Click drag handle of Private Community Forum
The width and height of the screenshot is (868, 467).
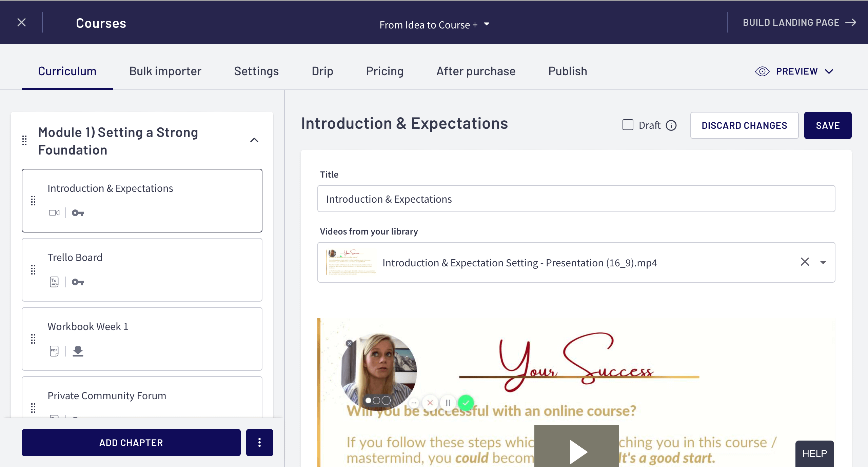pos(33,408)
